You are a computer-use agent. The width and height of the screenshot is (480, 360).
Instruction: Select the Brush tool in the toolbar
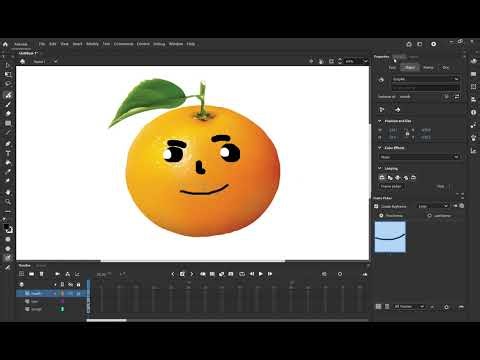[8, 104]
